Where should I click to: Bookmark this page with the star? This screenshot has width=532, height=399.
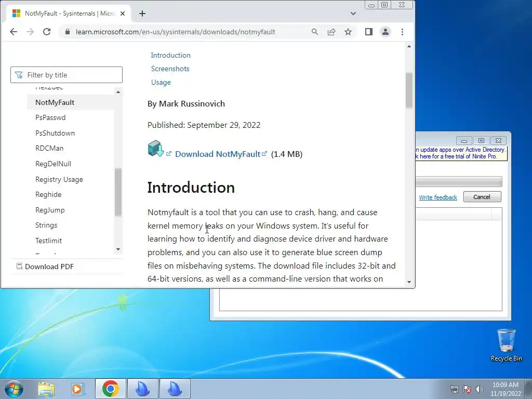coord(348,32)
